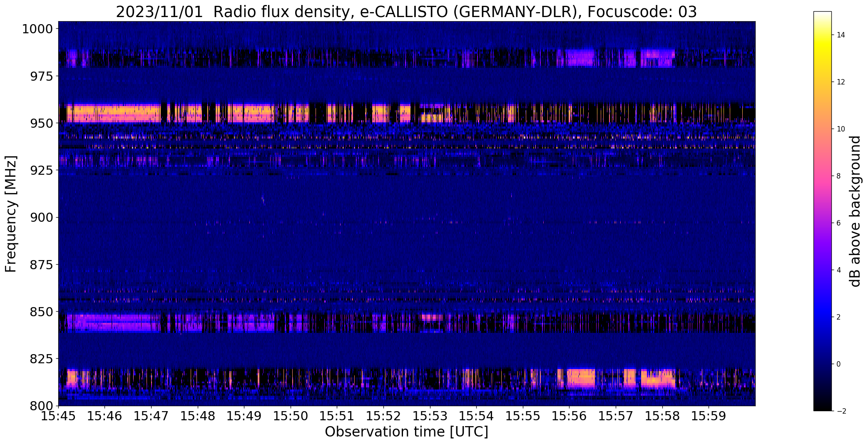Click the 800 MHz frequency tick label
This screenshot has width=868, height=444.
click(41, 405)
